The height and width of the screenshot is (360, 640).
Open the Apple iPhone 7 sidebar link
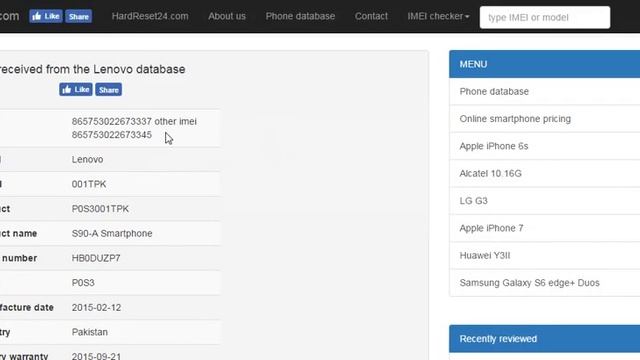click(x=491, y=228)
